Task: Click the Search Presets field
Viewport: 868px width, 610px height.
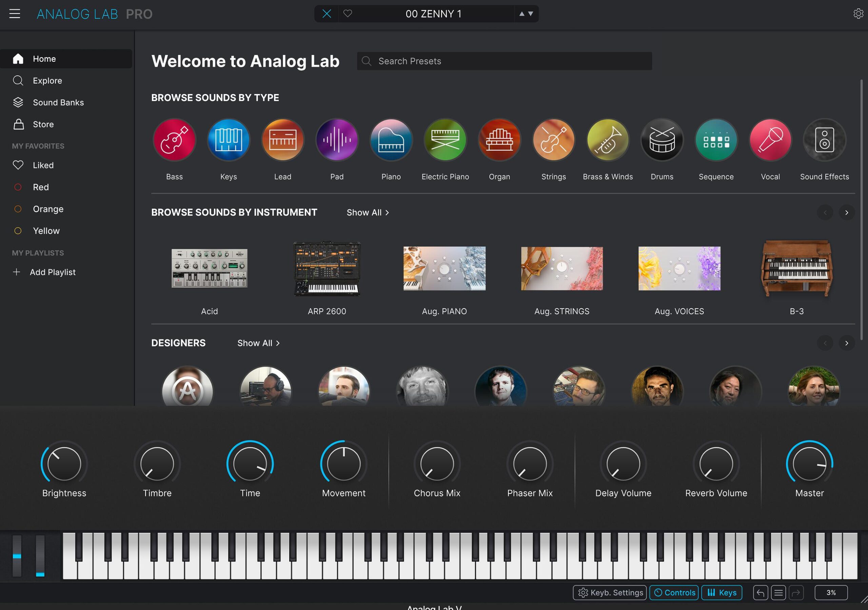Action: (504, 61)
